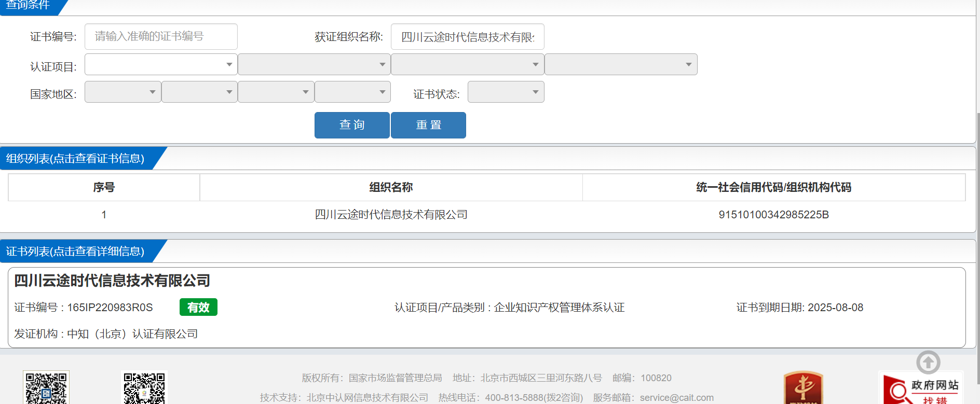Click the 统一社会信用代码 column header
This screenshot has height=404, width=980.
[x=773, y=187]
